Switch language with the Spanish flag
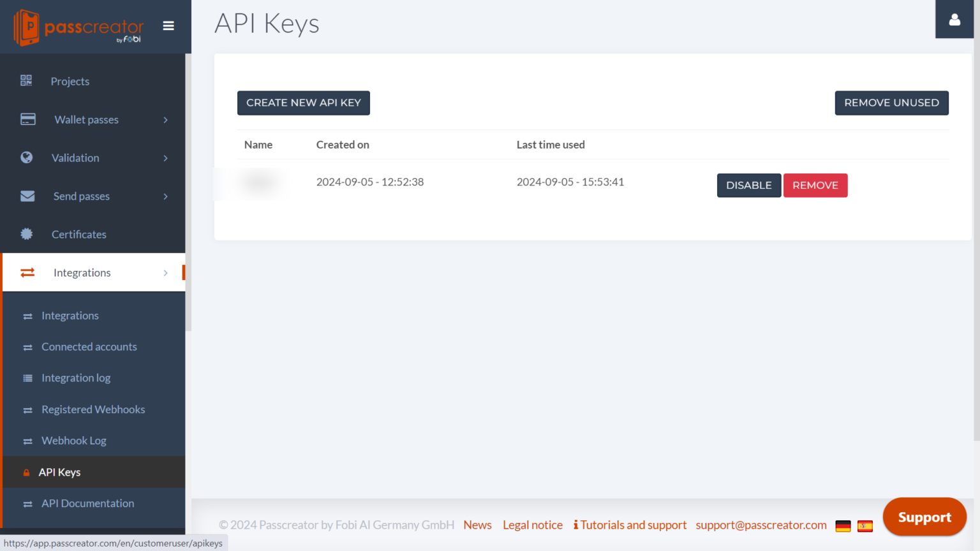980x551 pixels. tap(865, 526)
